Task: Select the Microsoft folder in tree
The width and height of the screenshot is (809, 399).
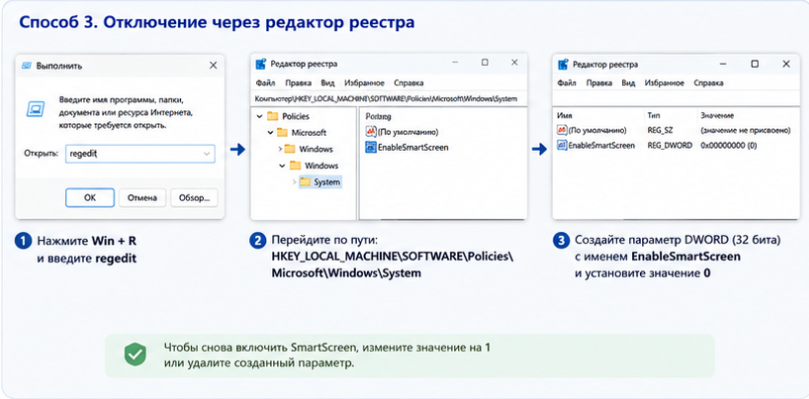Action: click(x=309, y=133)
